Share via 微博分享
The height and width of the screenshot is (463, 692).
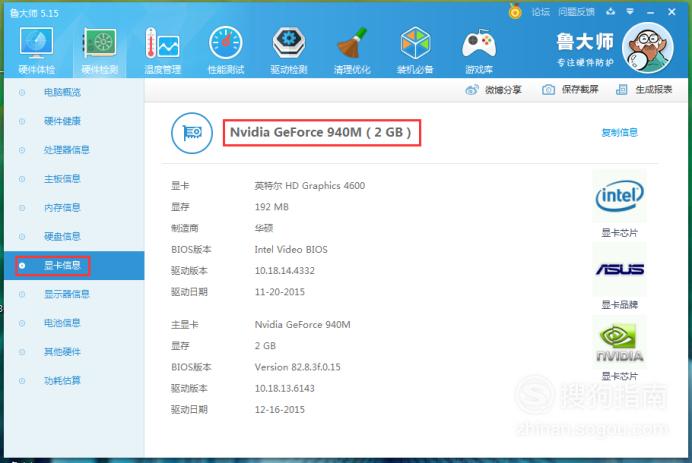[x=493, y=90]
